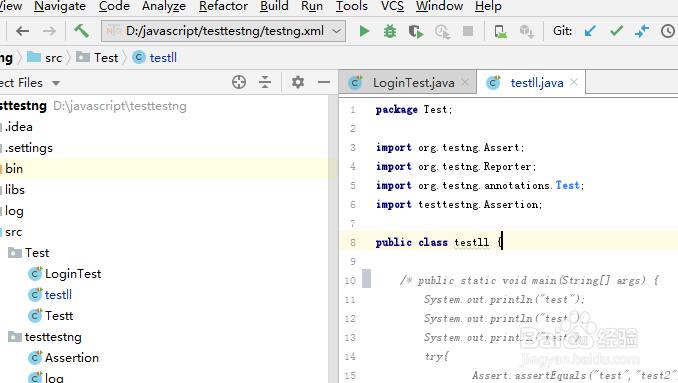Commit changes with green checkmark
This screenshot has height=383, width=678.
point(616,31)
